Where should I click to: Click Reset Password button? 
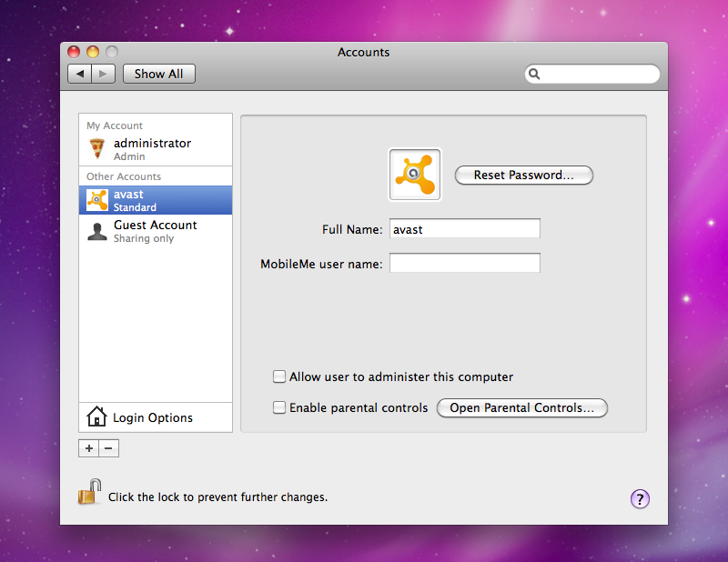[x=524, y=175]
